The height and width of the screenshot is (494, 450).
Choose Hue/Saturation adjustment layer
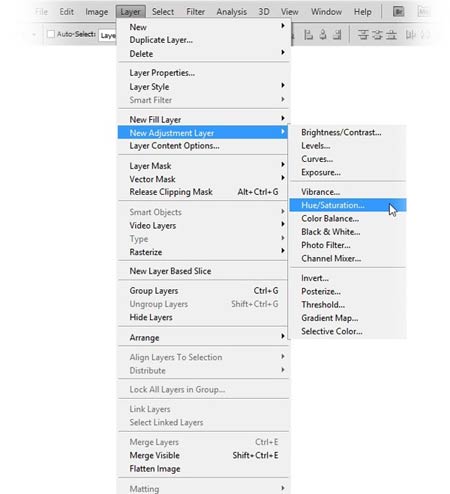click(348, 205)
